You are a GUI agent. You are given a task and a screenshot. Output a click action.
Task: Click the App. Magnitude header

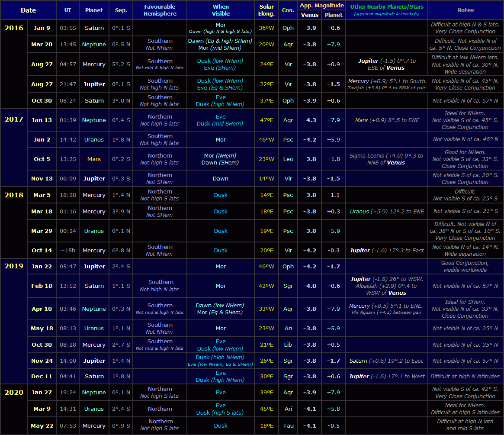(321, 5)
